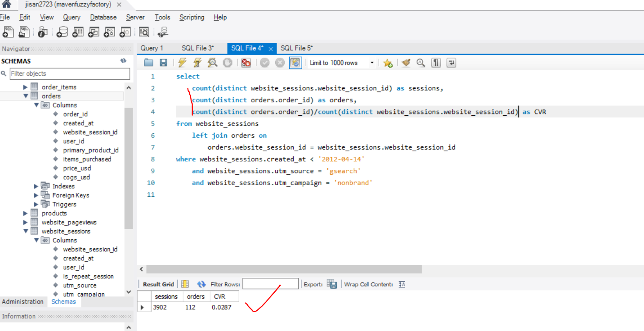Open the object inspector for selected object

pyautogui.click(x=43, y=32)
